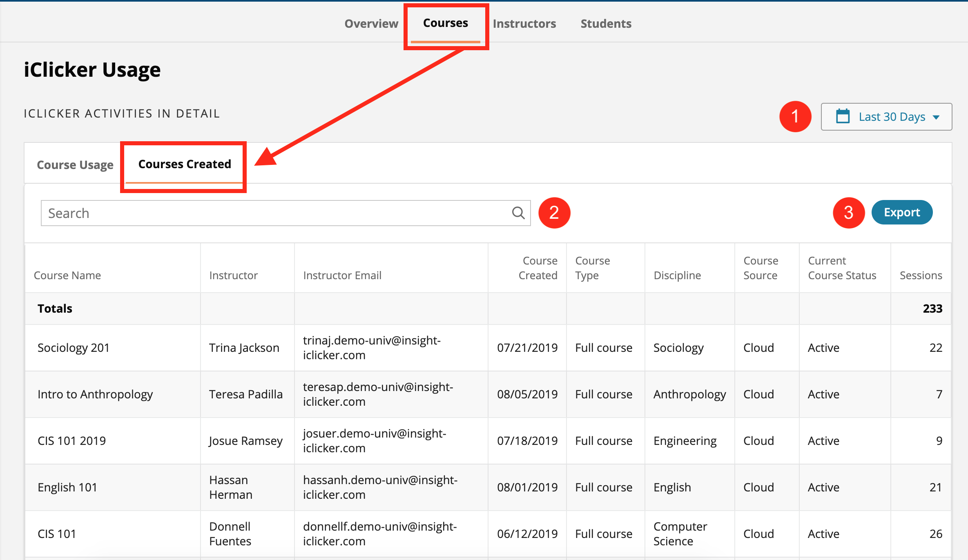Image resolution: width=968 pixels, height=560 pixels.
Task: Switch to the Course Usage tab
Action: pos(75,164)
